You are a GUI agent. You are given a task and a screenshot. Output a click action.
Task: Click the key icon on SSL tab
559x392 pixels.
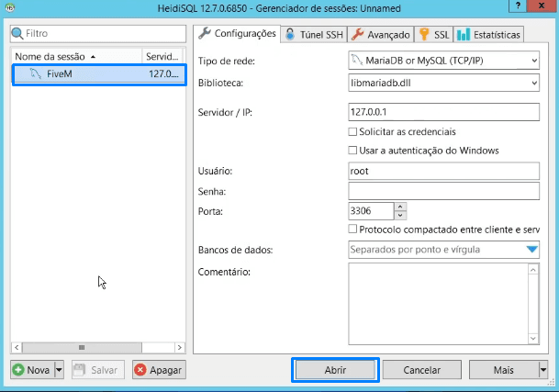point(424,34)
